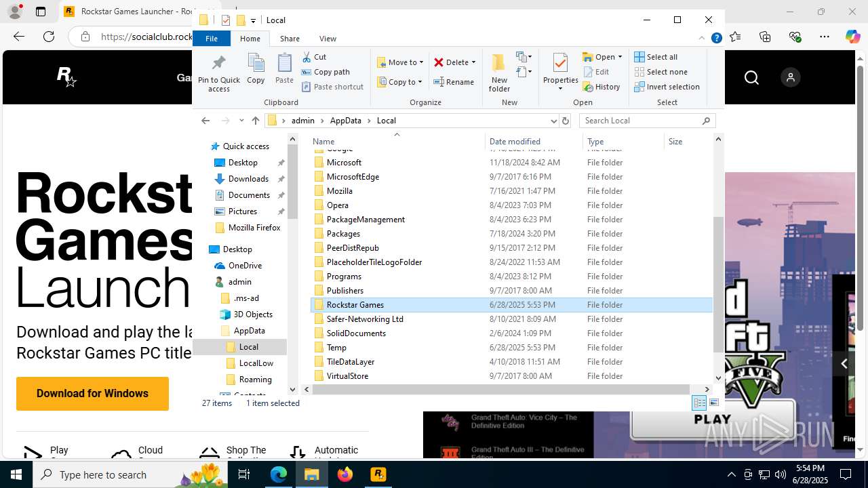Open 3D Objects in navigation tree

click(252, 314)
